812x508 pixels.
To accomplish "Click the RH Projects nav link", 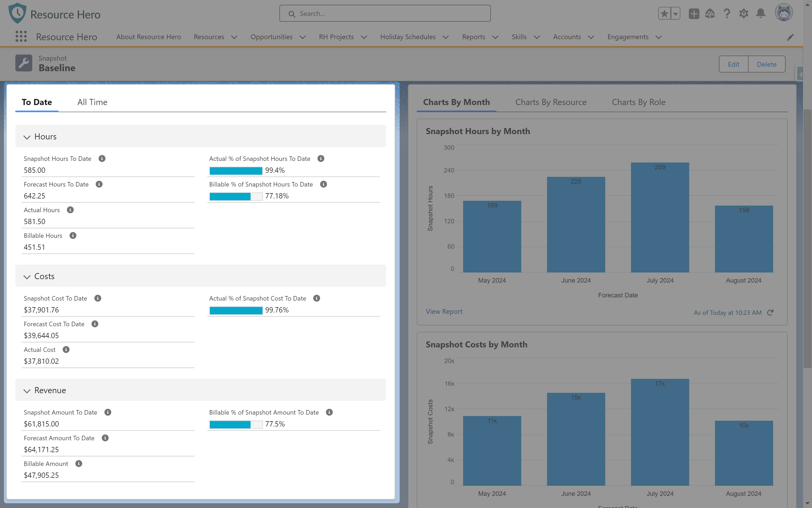I will (336, 37).
